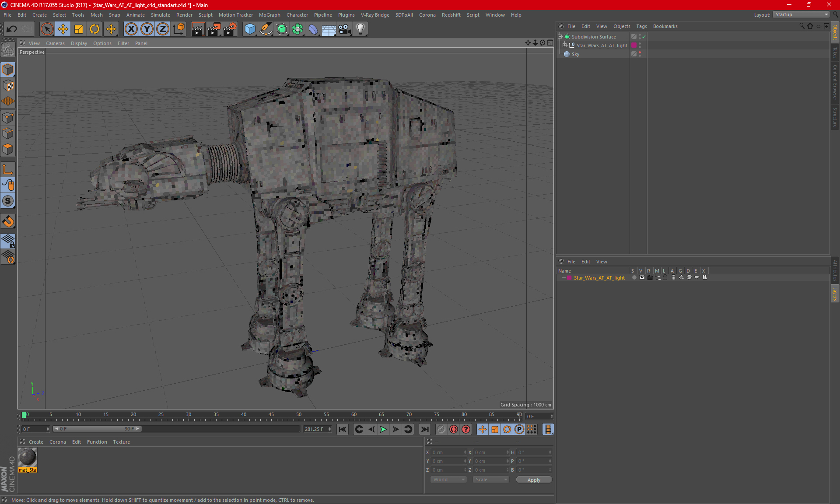Switch to Model mode in left toolbar
This screenshot has width=840, height=504.
(8, 70)
